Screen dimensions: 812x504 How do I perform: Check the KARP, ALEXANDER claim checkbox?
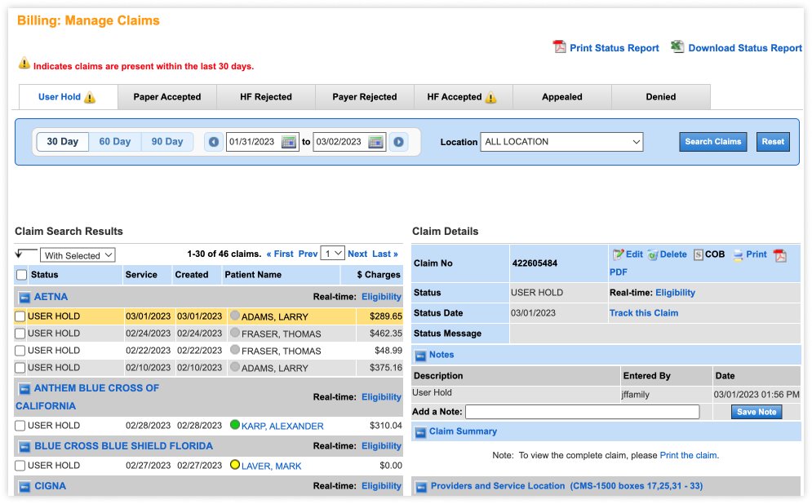pyautogui.click(x=20, y=425)
